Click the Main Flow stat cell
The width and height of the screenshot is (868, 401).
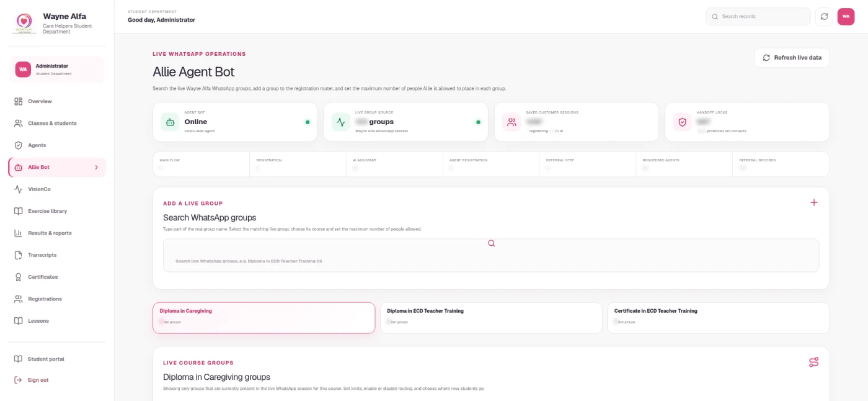click(201, 164)
